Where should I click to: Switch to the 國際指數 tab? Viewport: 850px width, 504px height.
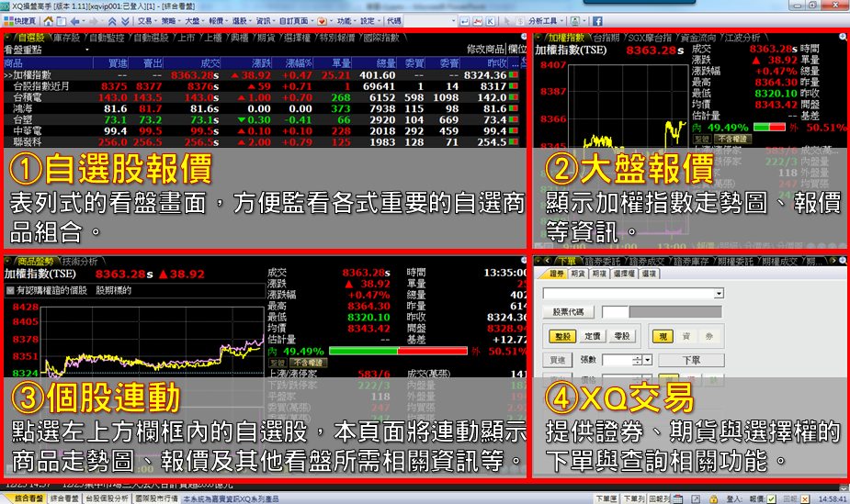point(381,38)
